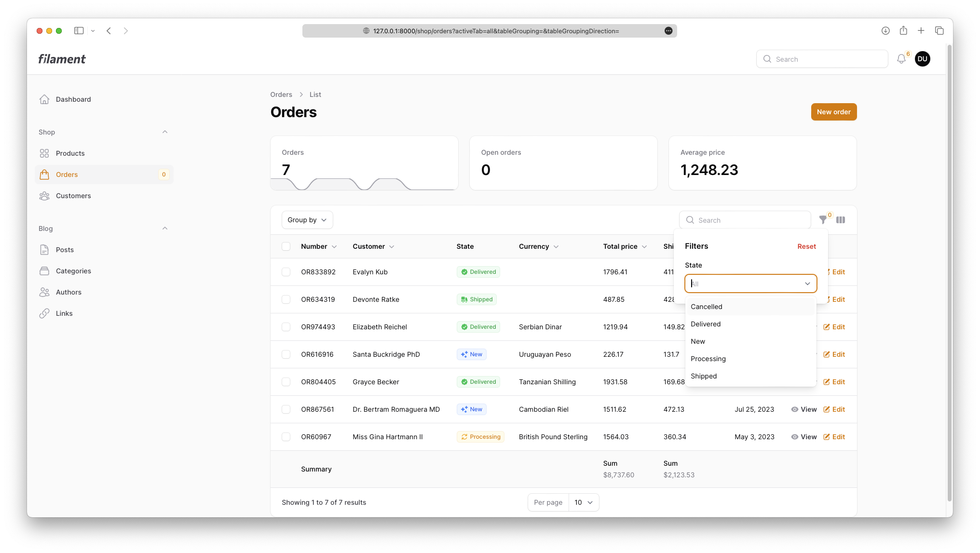Open the Group by dropdown

click(x=307, y=220)
